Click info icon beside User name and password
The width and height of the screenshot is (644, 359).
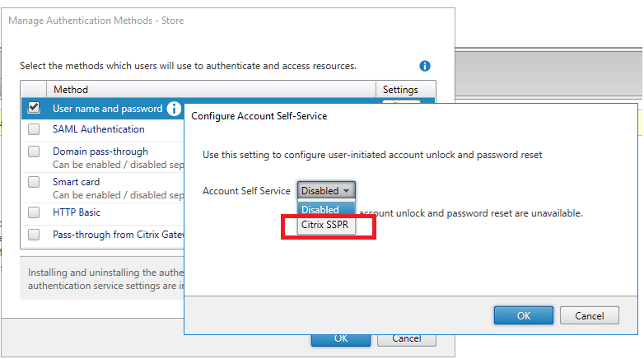[174, 109]
